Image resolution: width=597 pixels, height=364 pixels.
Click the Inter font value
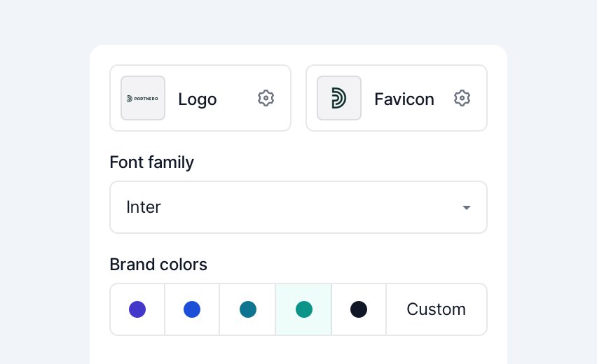point(144,207)
